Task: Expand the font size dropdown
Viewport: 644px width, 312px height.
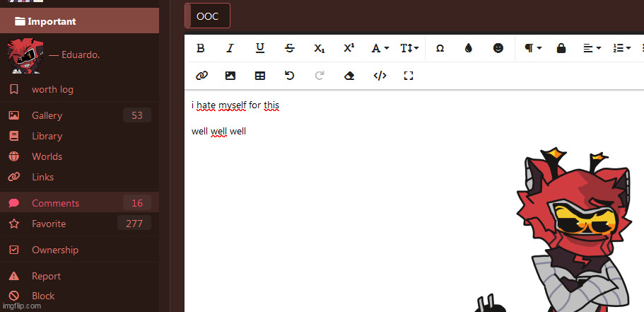Action: click(409, 48)
